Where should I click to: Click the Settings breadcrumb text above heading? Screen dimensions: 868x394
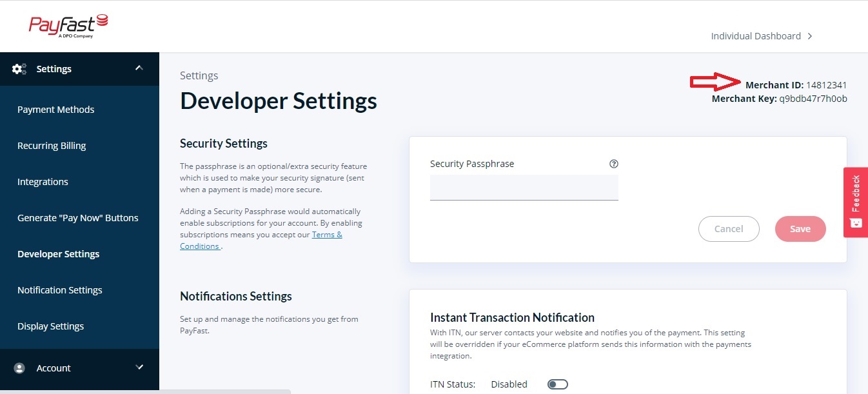tap(199, 75)
